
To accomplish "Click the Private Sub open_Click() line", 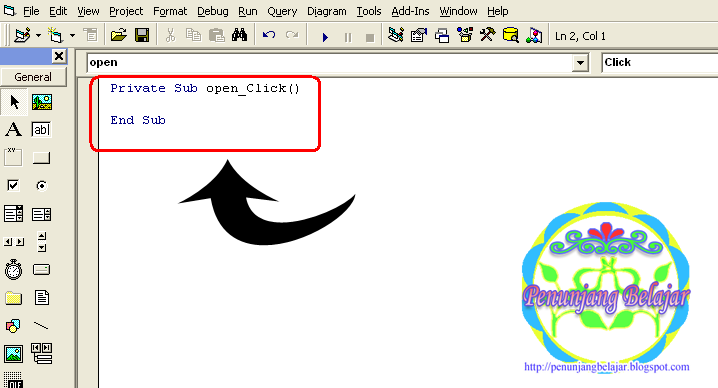I will 205,88.
